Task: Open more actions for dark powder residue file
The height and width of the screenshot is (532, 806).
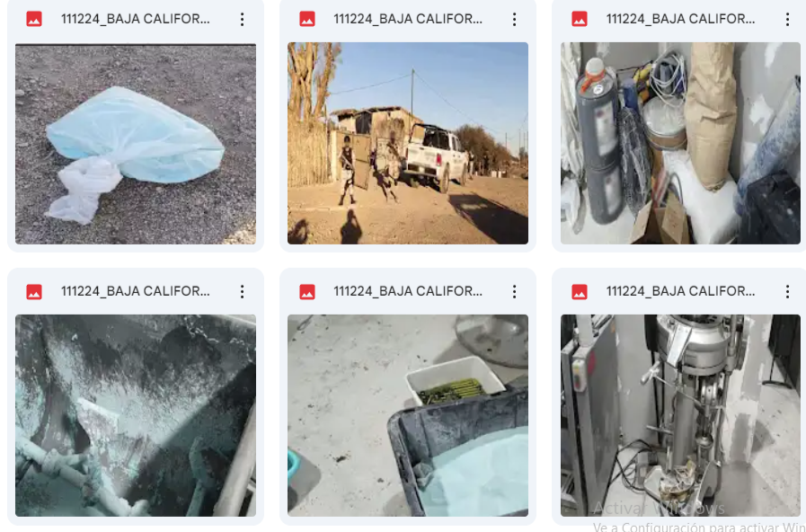Action: (x=242, y=292)
